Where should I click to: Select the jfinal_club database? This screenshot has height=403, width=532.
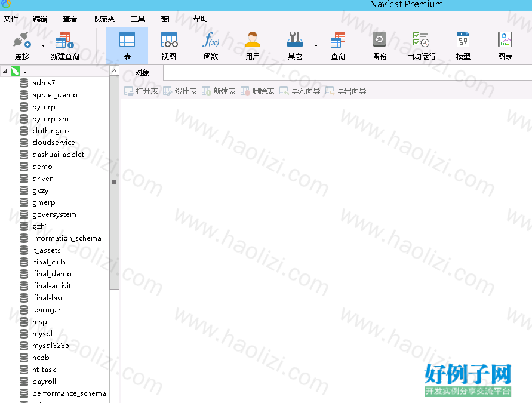click(49, 262)
